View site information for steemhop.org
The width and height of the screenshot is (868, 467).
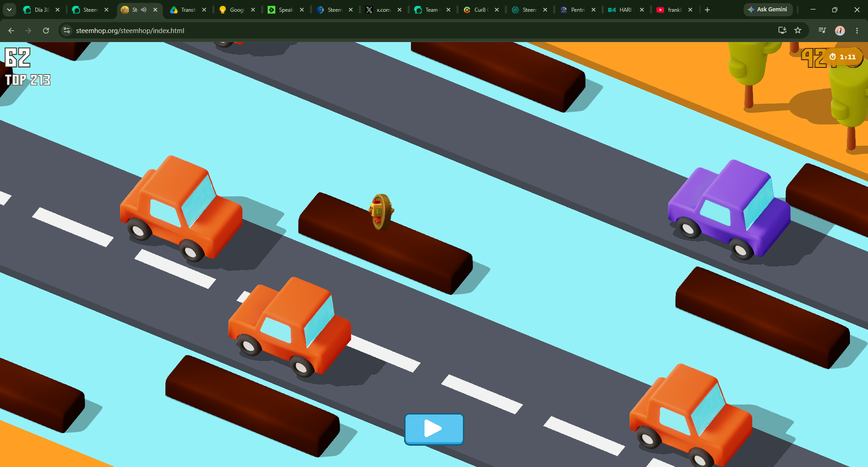tap(67, 30)
